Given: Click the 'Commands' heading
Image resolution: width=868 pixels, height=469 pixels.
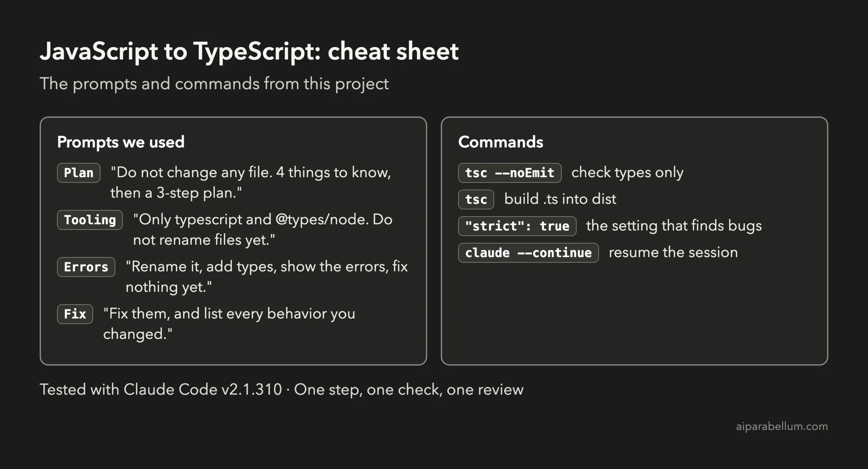Looking at the screenshot, I should [500, 142].
